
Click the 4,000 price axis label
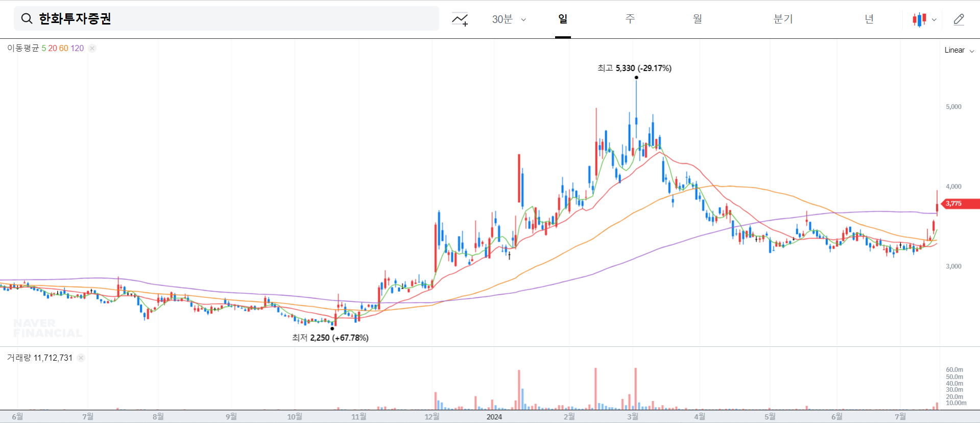point(953,186)
